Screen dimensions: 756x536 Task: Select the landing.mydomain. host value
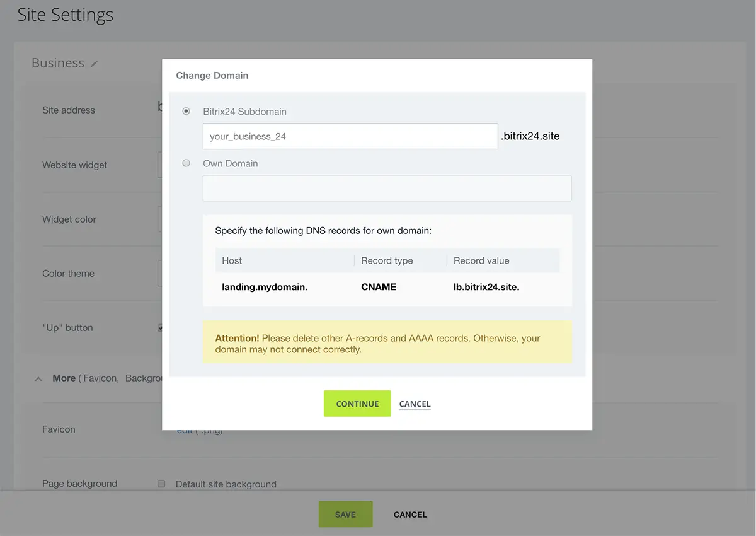tap(265, 287)
